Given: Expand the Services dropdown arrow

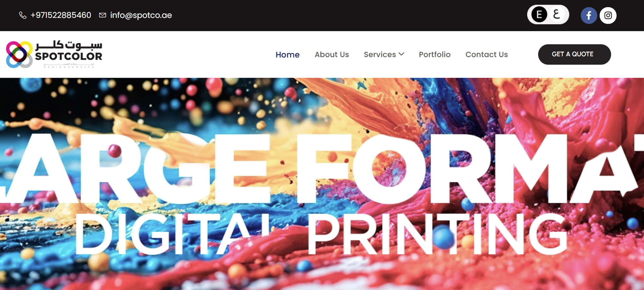Looking at the screenshot, I should [x=401, y=54].
